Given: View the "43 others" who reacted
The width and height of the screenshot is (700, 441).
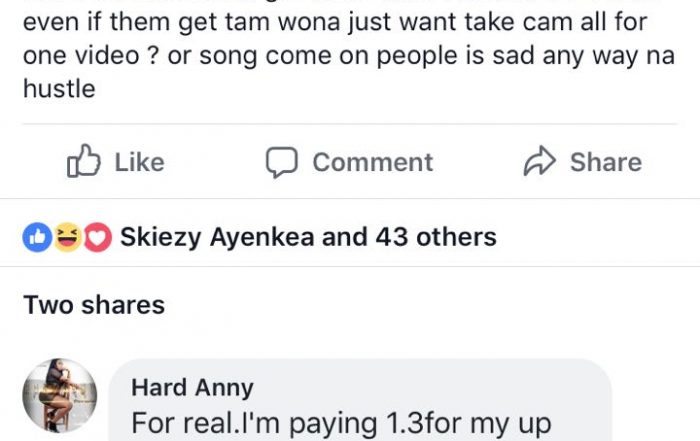Looking at the screenshot, I should pos(435,238).
